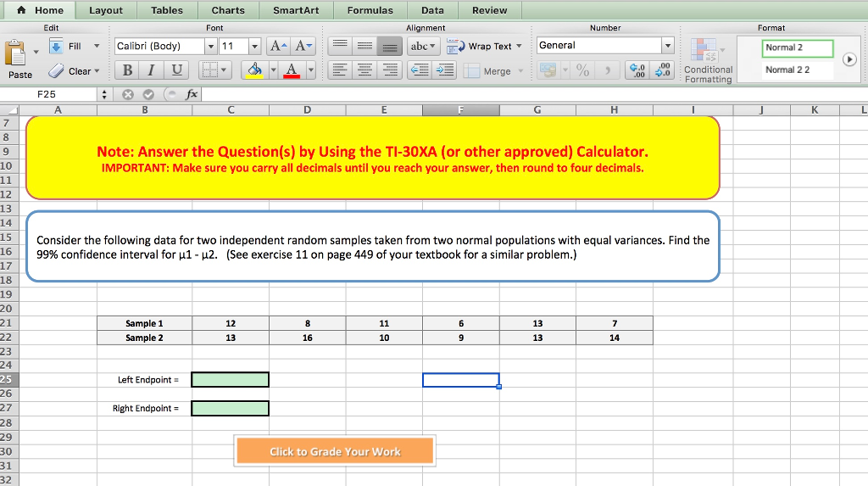868x486 pixels.
Task: Open the General number format dropdown
Action: click(x=668, y=46)
